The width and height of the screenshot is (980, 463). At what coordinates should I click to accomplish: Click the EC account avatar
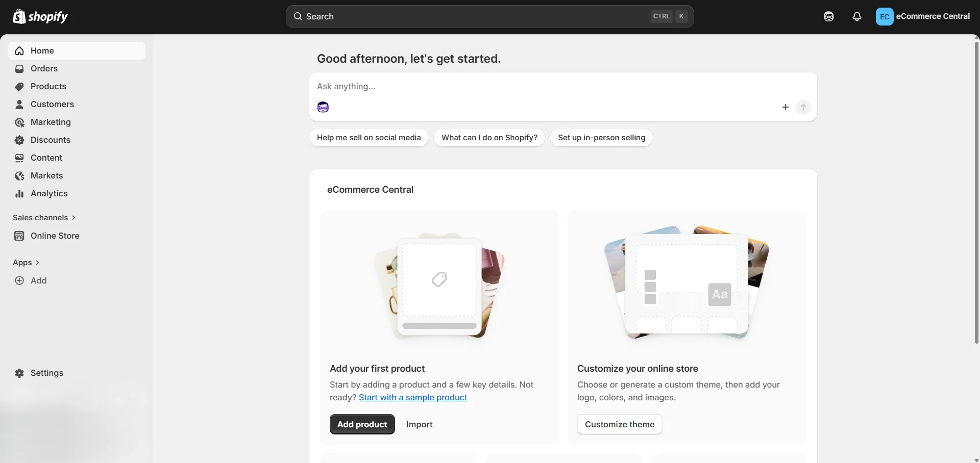coord(885,16)
